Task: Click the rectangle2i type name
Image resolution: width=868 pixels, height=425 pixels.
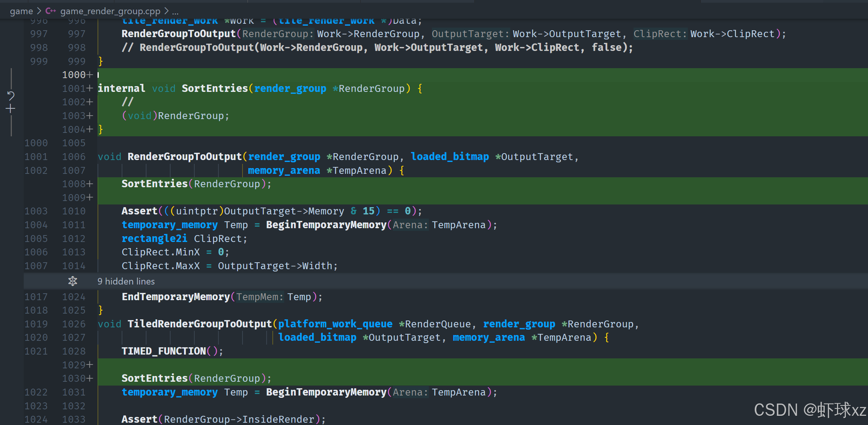Action: (x=155, y=239)
